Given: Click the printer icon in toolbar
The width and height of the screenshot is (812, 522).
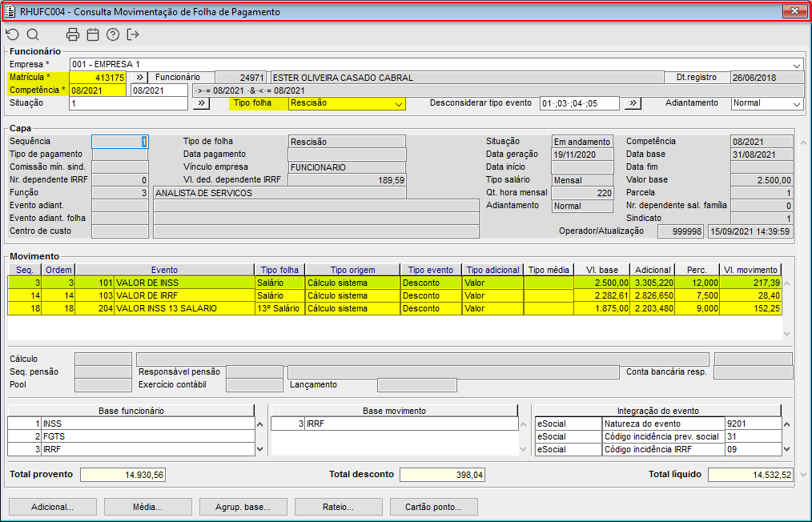Looking at the screenshot, I should point(73,34).
